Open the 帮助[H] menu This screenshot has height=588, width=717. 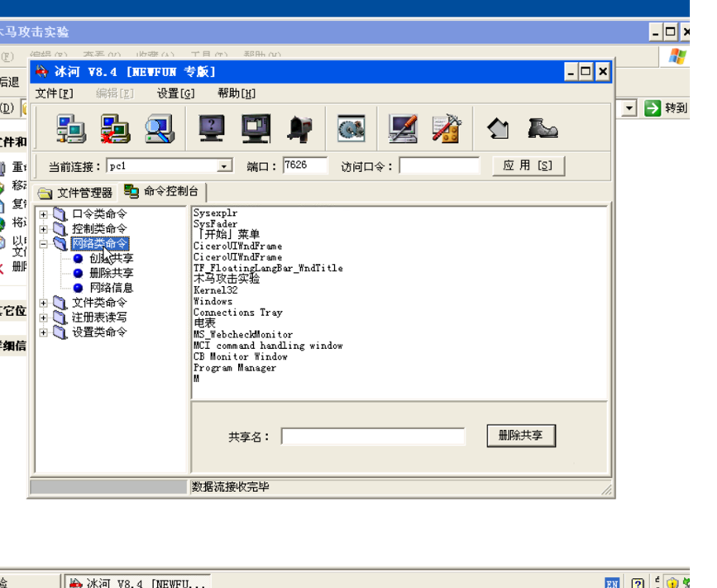click(237, 93)
